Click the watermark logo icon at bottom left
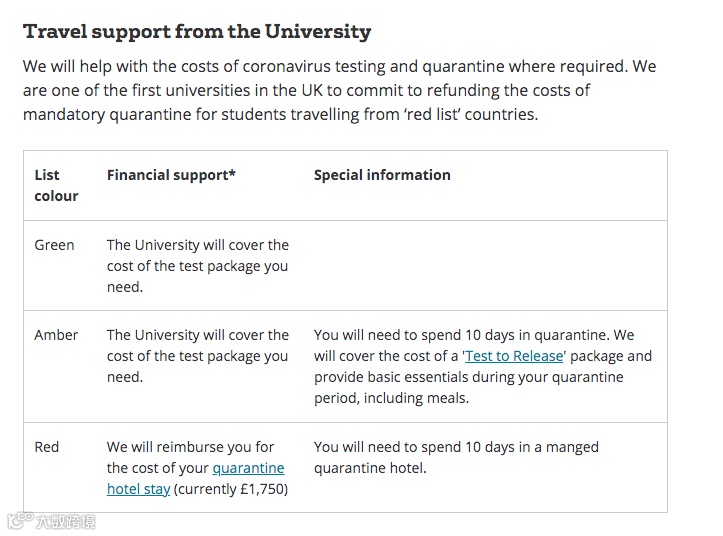723x536 pixels. tap(17, 520)
